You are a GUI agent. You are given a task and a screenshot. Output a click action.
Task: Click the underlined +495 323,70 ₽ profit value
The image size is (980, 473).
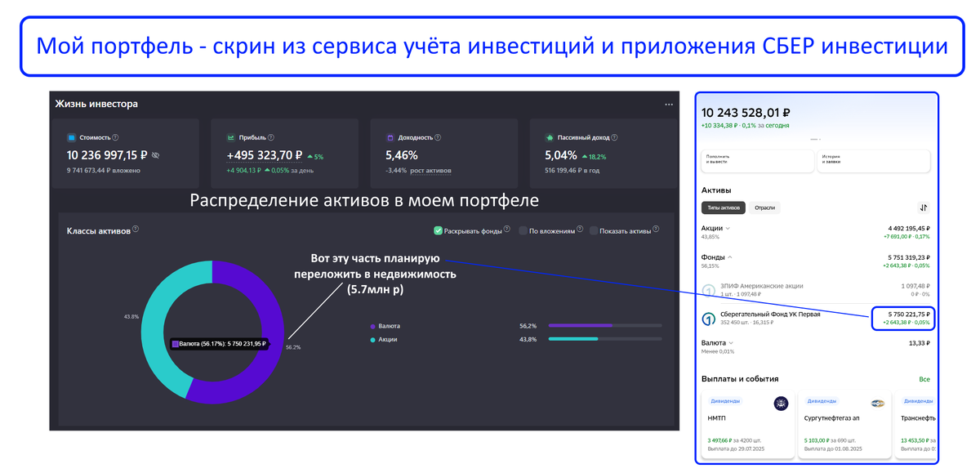(265, 154)
